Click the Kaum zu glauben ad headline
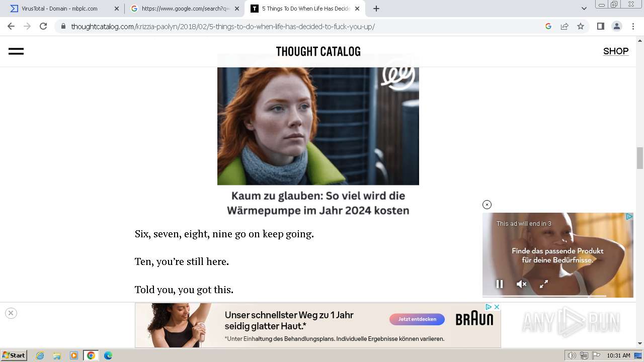This screenshot has width=644, height=362. tap(318, 203)
